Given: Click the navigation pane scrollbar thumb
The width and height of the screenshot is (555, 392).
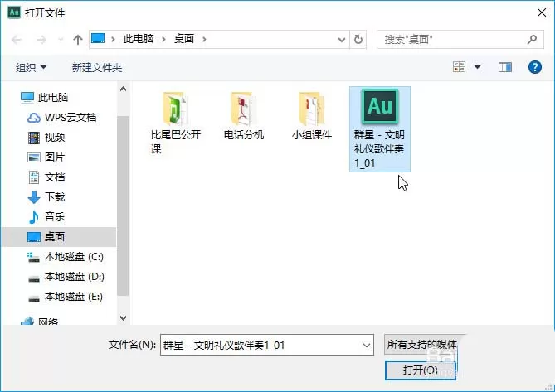Looking at the screenshot, I should 123,206.
